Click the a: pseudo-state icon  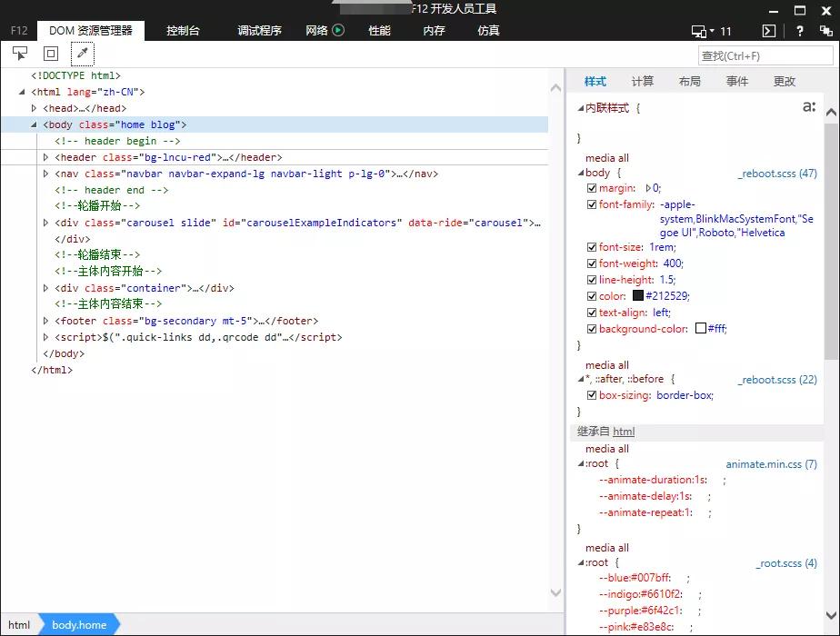point(809,107)
